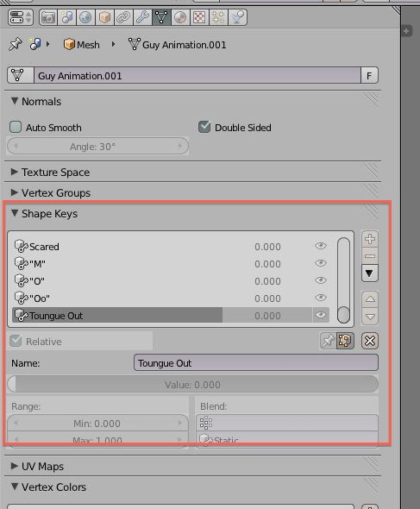Image resolution: width=420 pixels, height=509 pixels.
Task: Open Physics properties tab
Action: click(x=237, y=17)
